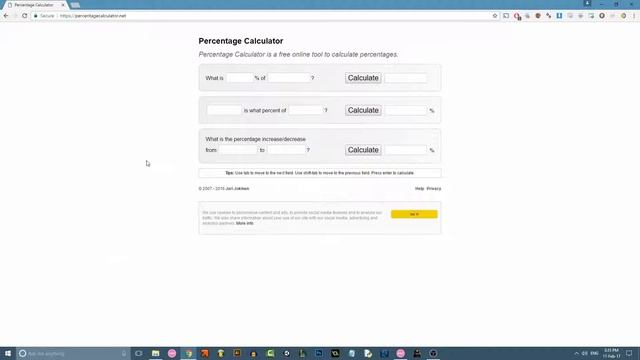Click the field after 'is what percent of'
The width and height of the screenshot is (640, 360).
click(305, 110)
